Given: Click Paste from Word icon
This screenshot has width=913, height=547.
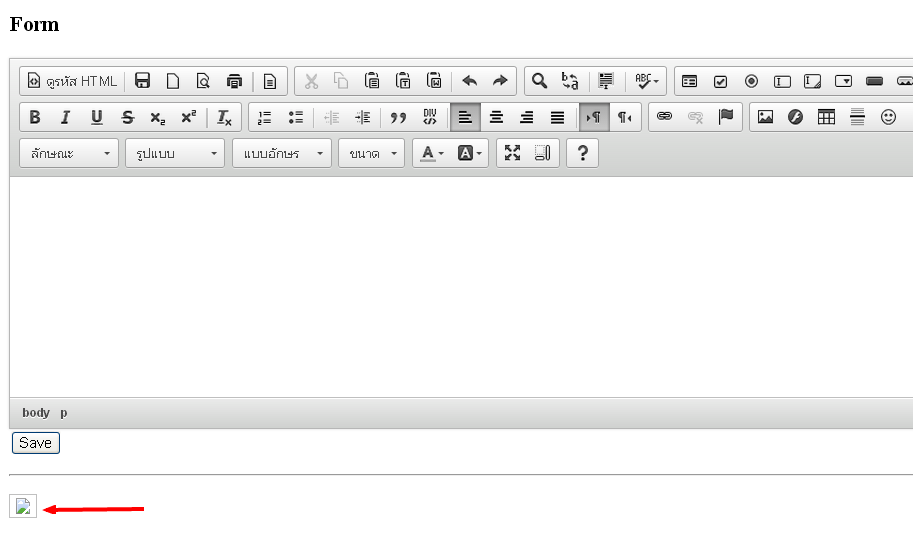Looking at the screenshot, I should point(434,81).
